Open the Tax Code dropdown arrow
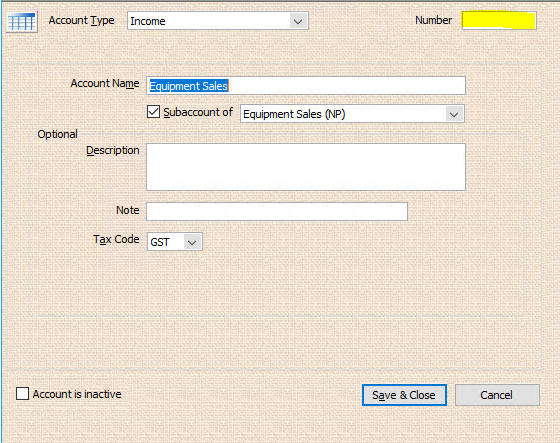This screenshot has height=443, width=560. (192, 242)
